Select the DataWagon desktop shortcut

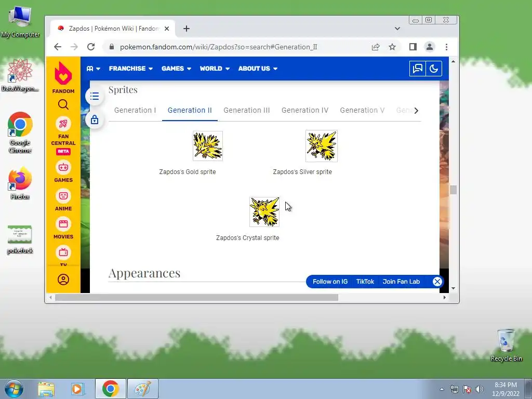click(20, 75)
